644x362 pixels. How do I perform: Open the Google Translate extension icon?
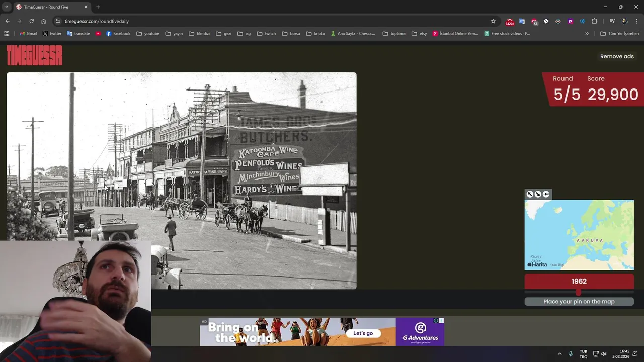tap(522, 21)
